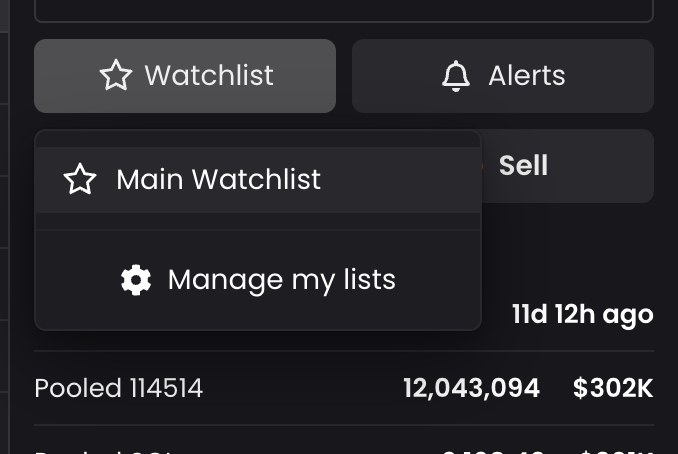
Task: Click the $302K pooled value
Action: [613, 388]
